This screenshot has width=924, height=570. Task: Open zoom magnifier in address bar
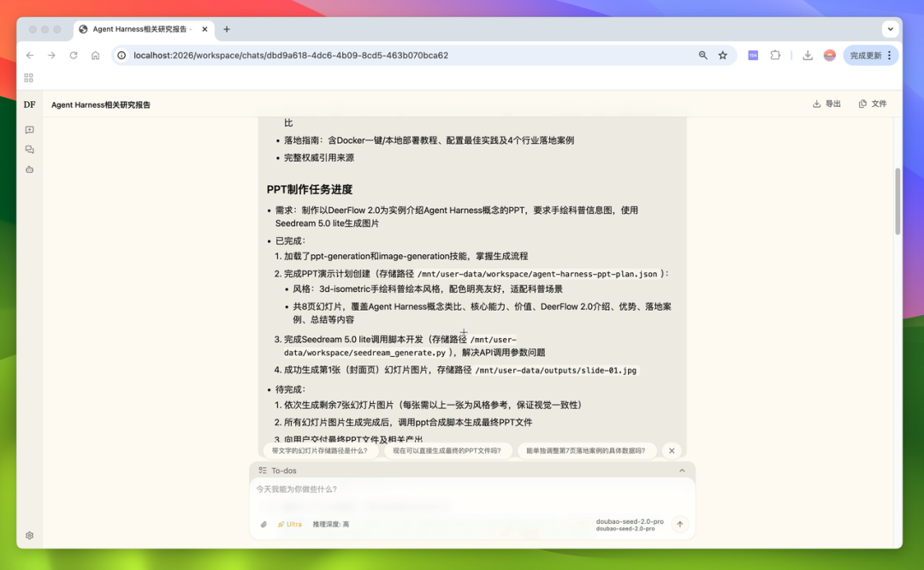(x=703, y=56)
